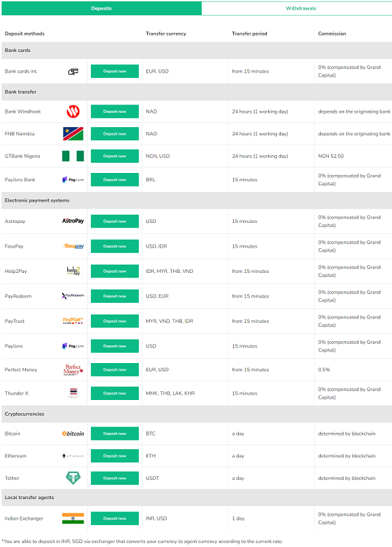The width and height of the screenshot is (392, 547).
Task: Click the bank card icon
Action: click(x=73, y=72)
